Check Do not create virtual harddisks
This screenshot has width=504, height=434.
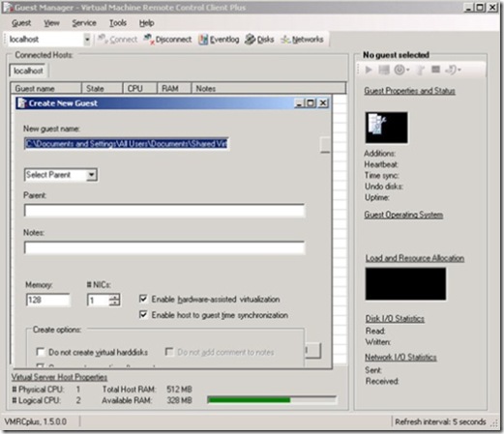[41, 352]
